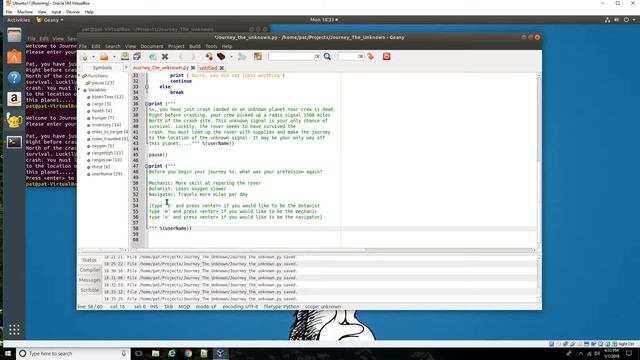The image size is (640, 360).
Task: Click the jump-to-line arrow icon
Action: [371, 56]
